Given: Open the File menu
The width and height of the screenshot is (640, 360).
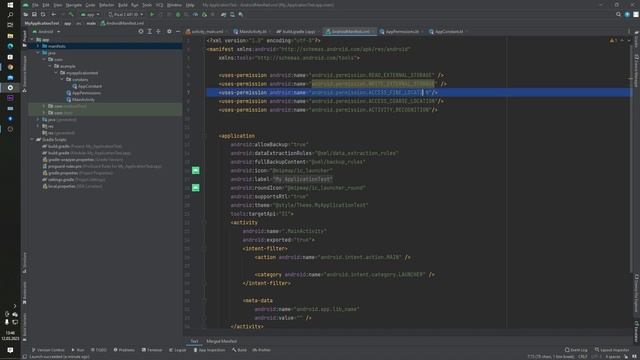Looking at the screenshot, I should [36, 5].
